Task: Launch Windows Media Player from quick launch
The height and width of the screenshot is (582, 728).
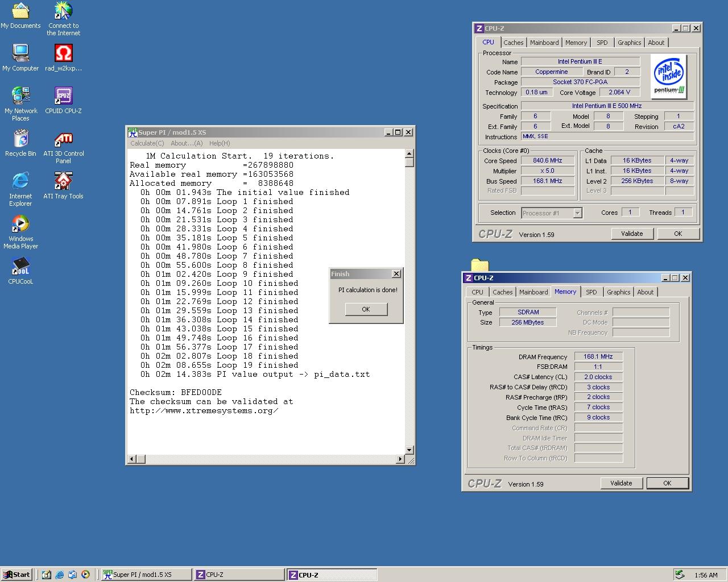Action: 85,575
